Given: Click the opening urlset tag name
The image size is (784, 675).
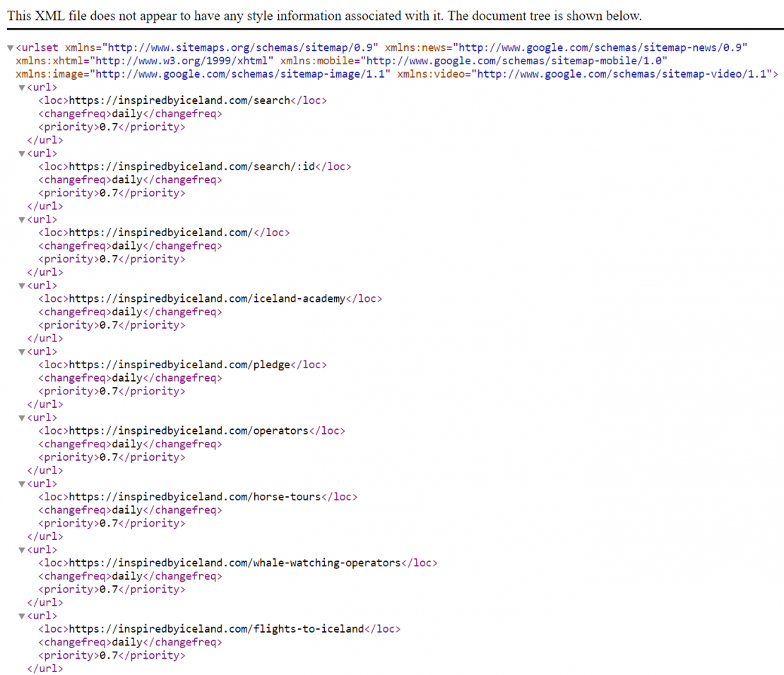Looking at the screenshot, I should coord(40,47).
